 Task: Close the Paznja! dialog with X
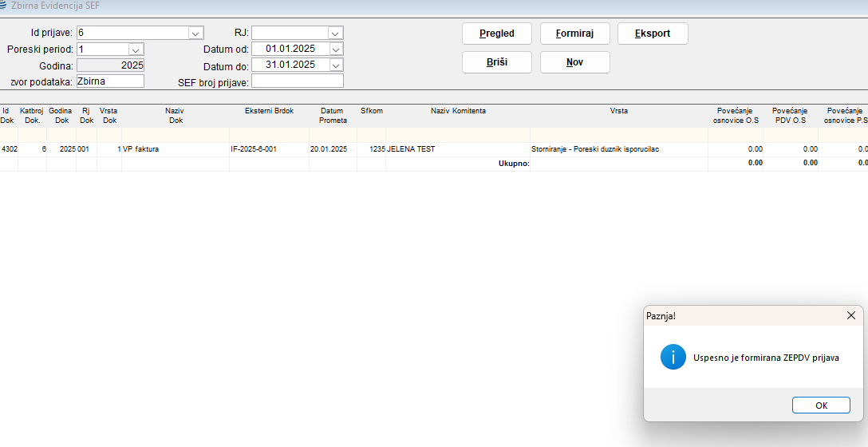click(850, 316)
